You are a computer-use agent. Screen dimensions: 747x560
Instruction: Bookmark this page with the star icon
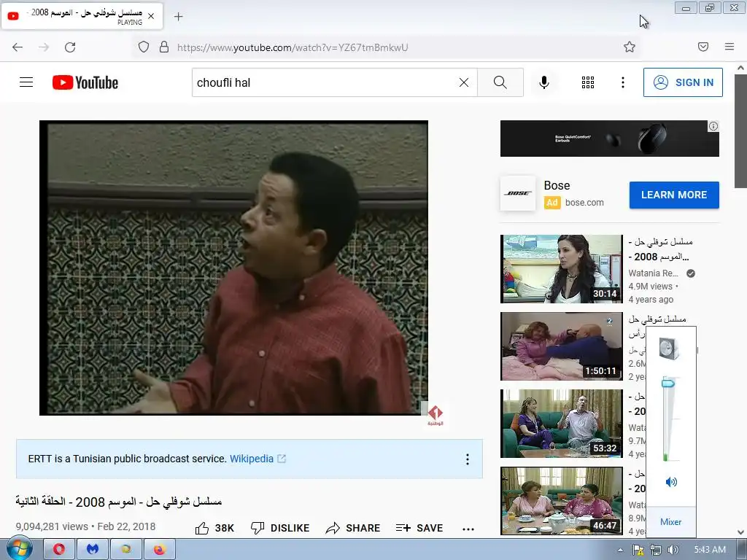pos(630,47)
